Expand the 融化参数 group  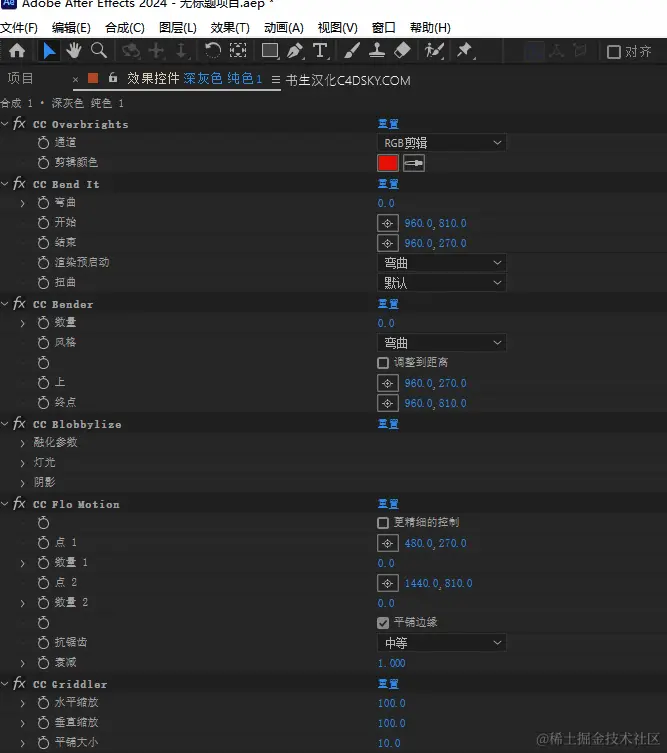pyautogui.click(x=23, y=443)
